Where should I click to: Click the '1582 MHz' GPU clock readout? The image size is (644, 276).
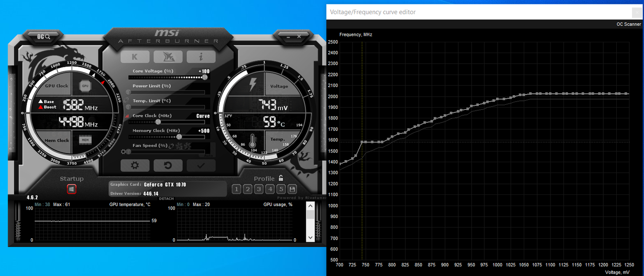click(80, 105)
